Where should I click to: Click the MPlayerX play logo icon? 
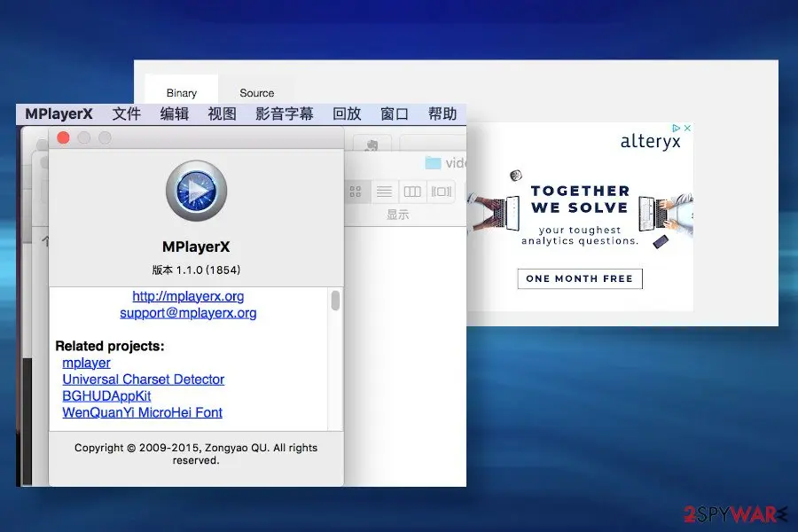pyautogui.click(x=197, y=191)
